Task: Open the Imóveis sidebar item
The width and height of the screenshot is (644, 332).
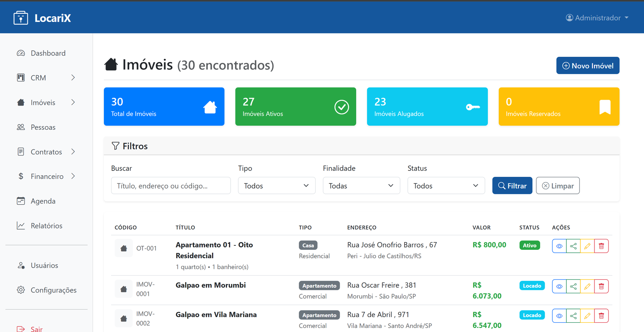Action: pyautogui.click(x=43, y=102)
